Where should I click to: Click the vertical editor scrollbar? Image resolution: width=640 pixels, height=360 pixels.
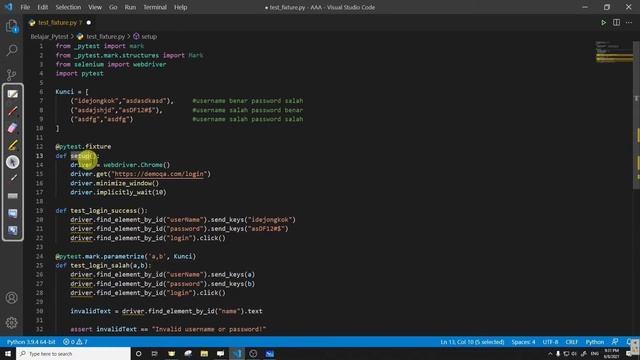636,114
